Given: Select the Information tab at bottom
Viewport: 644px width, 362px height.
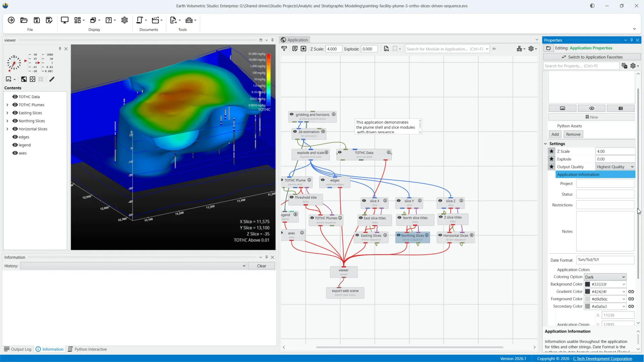Looking at the screenshot, I should pos(49,349).
